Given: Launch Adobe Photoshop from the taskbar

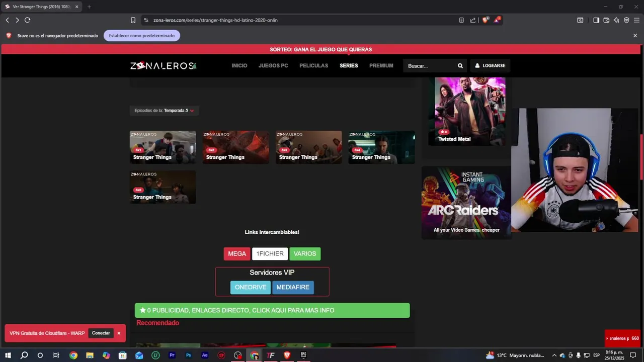Looking at the screenshot, I should 188,355.
